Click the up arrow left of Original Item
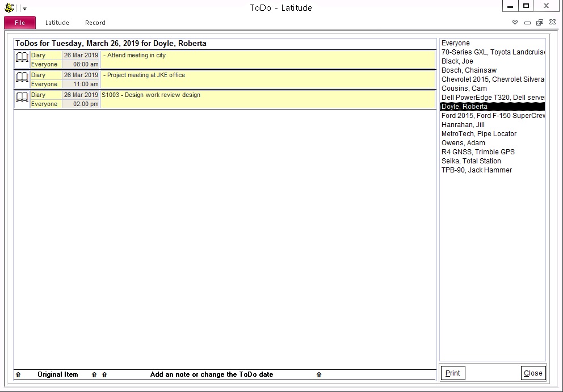This screenshot has height=392, width=563. pos(18,374)
